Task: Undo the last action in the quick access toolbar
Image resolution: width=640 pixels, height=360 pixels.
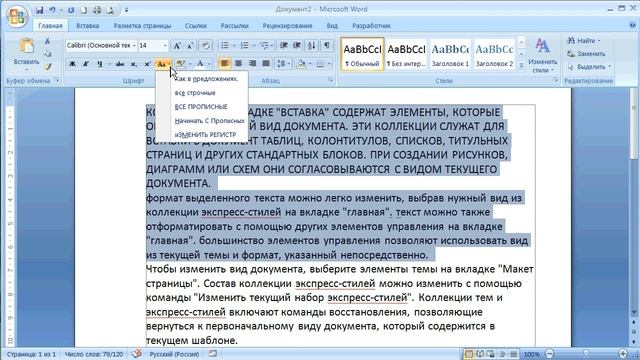Action: (52, 10)
